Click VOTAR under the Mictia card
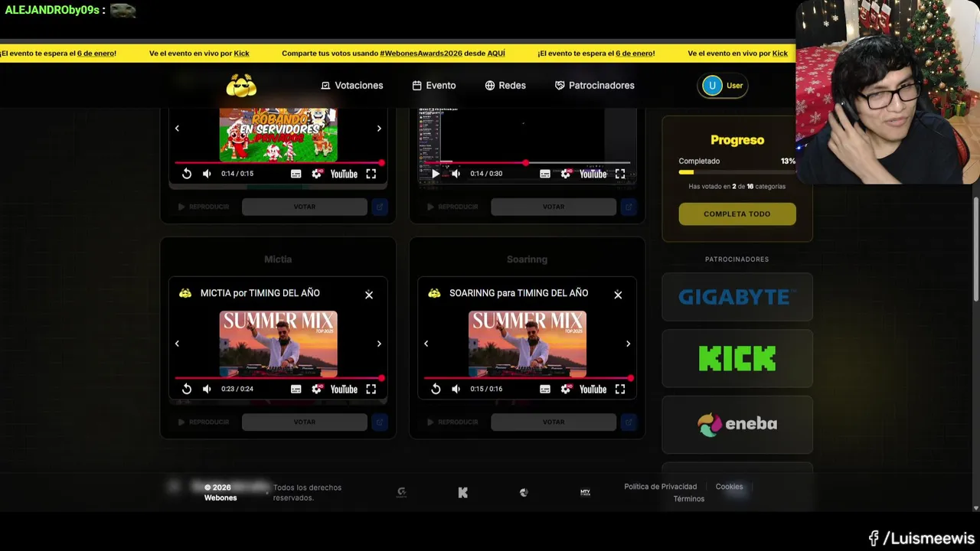 tap(305, 422)
